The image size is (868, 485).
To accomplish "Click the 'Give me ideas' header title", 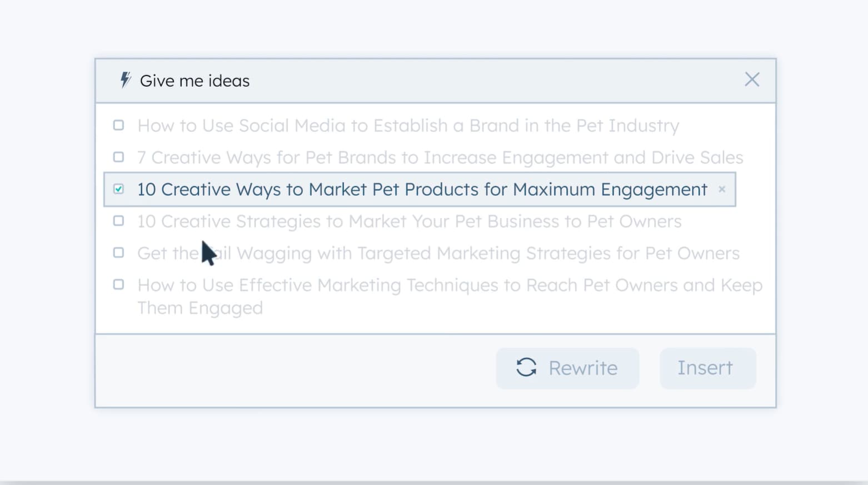I will (194, 81).
